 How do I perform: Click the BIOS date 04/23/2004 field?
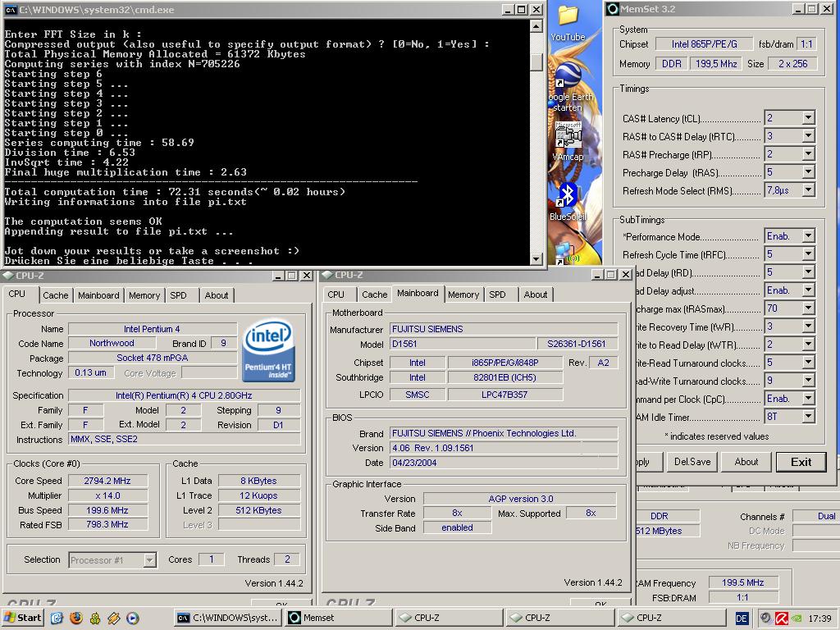pos(504,463)
